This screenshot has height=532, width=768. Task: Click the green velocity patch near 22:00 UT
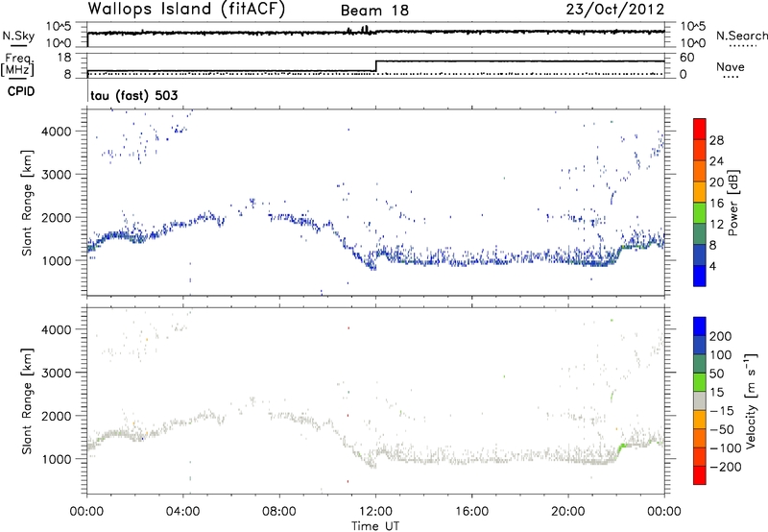pyautogui.click(x=622, y=446)
